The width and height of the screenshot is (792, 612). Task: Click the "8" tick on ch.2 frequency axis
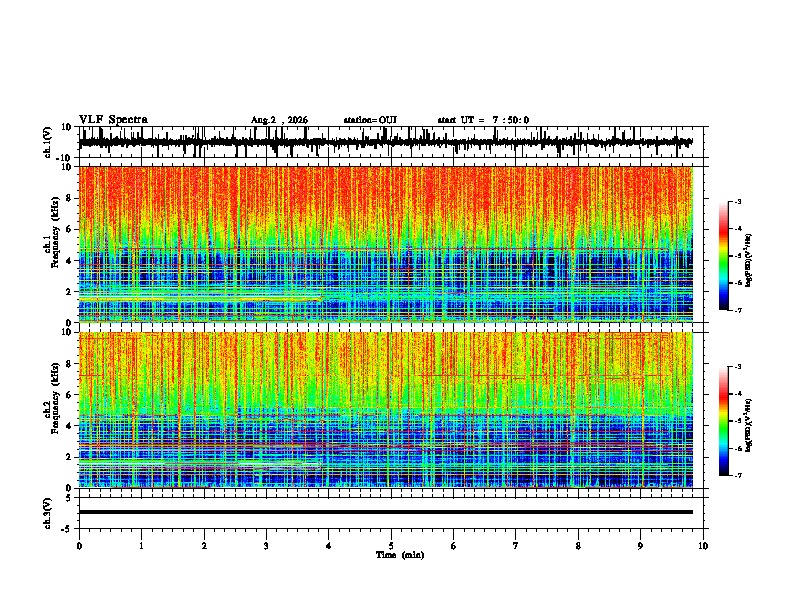(x=69, y=364)
